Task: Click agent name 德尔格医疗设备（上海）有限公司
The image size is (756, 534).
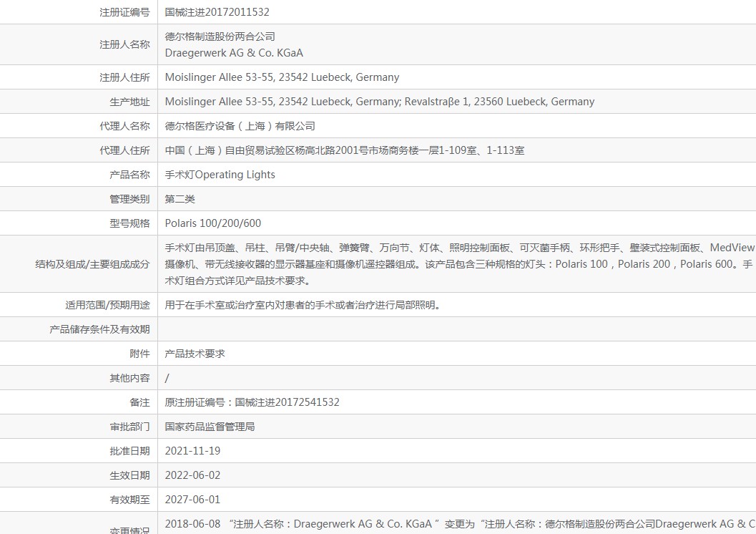Action: (x=240, y=126)
